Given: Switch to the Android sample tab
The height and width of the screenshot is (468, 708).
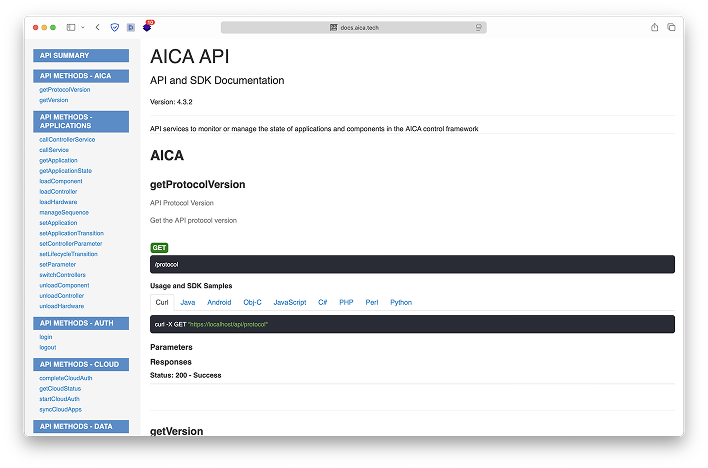Looking at the screenshot, I should pos(219,303).
